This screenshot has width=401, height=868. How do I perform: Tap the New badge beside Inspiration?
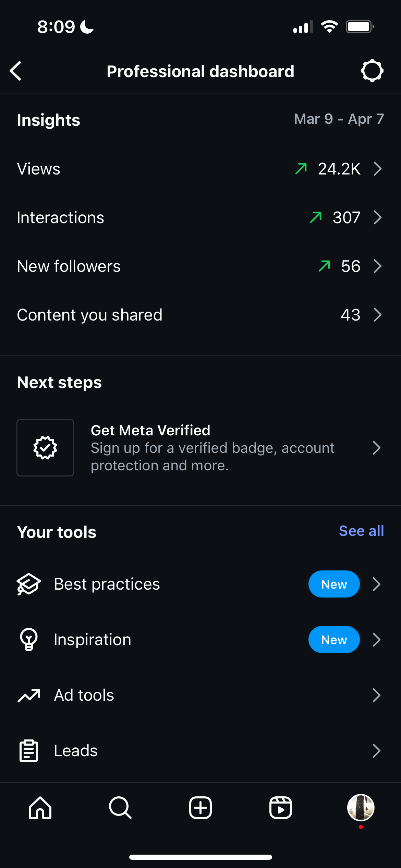point(334,640)
